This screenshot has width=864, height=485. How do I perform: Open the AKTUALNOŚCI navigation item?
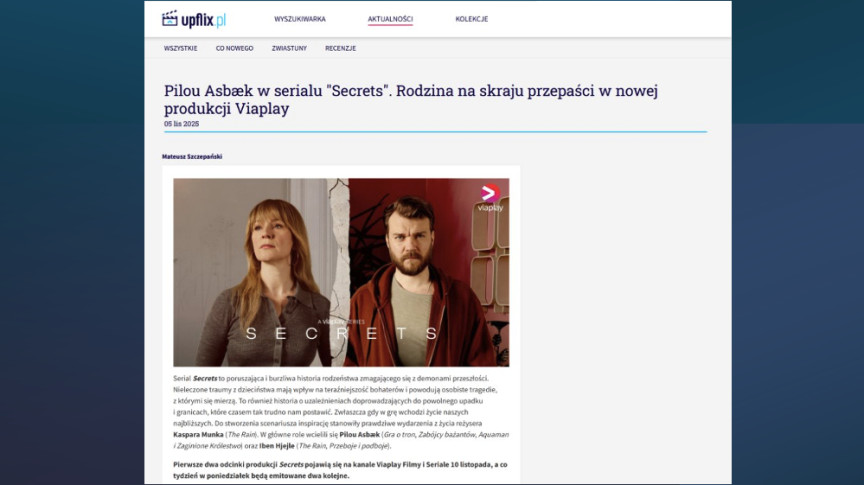(x=390, y=19)
